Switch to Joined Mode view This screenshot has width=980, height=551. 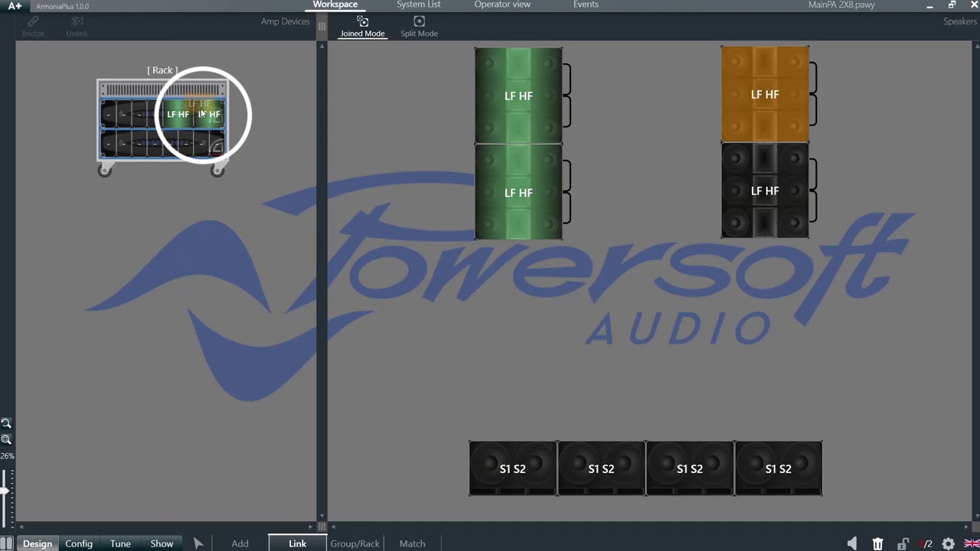click(x=362, y=27)
